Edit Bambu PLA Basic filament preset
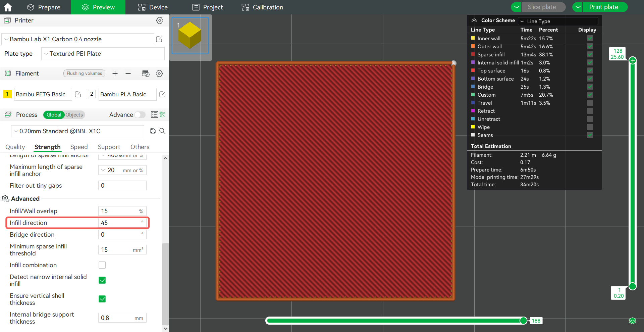 click(x=162, y=94)
